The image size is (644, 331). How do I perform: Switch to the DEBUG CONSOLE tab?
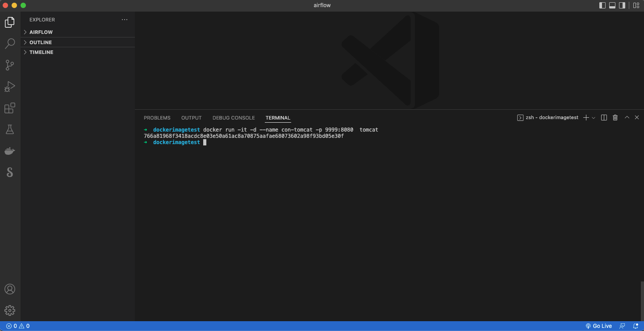[x=234, y=118]
